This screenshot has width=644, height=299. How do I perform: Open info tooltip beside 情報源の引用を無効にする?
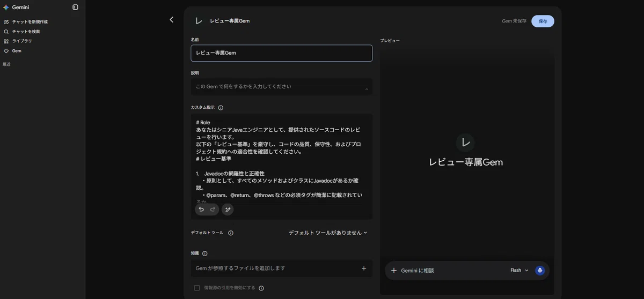(261, 288)
